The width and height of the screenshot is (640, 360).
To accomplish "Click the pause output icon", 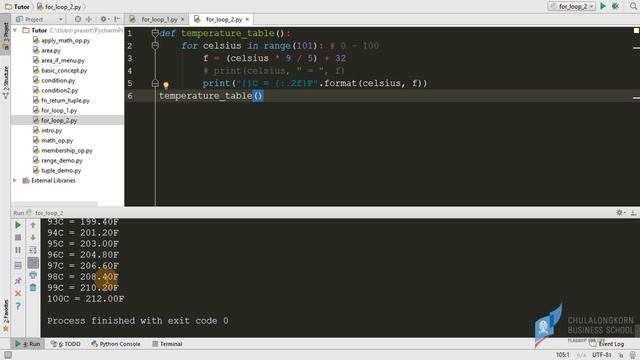I will (x=18, y=250).
